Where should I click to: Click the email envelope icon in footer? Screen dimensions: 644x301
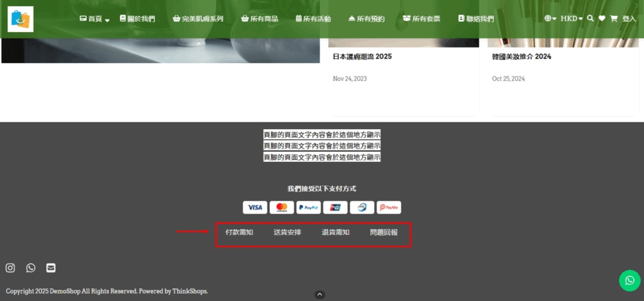point(51,268)
